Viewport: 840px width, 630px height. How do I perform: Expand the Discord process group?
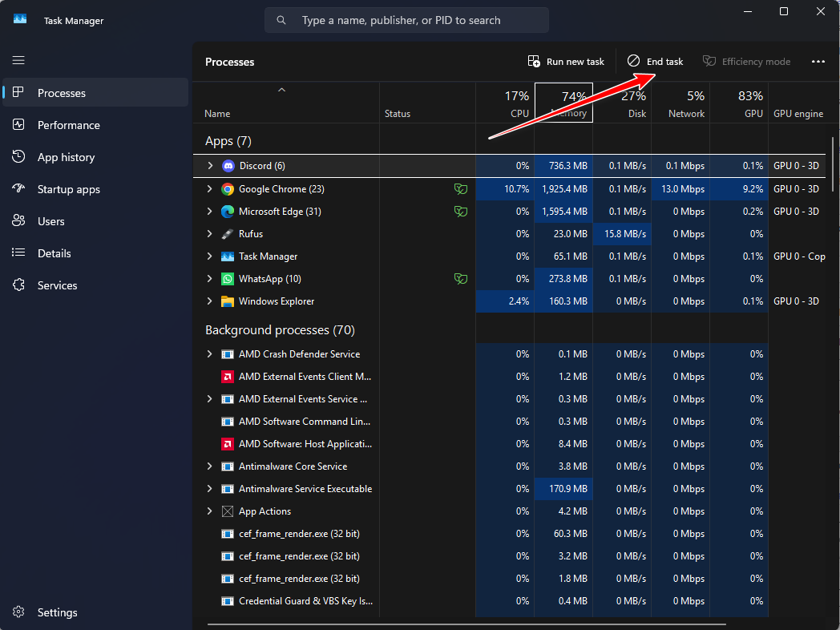pos(210,166)
